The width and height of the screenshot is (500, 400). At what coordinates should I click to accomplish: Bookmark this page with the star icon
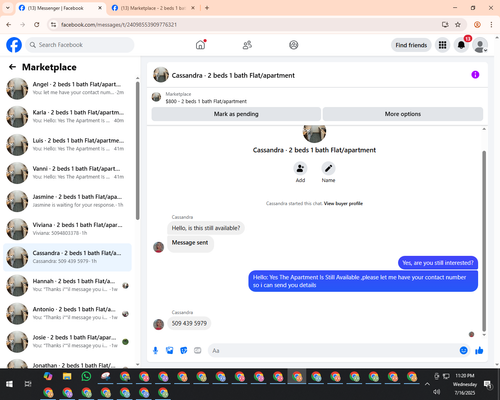point(458,25)
